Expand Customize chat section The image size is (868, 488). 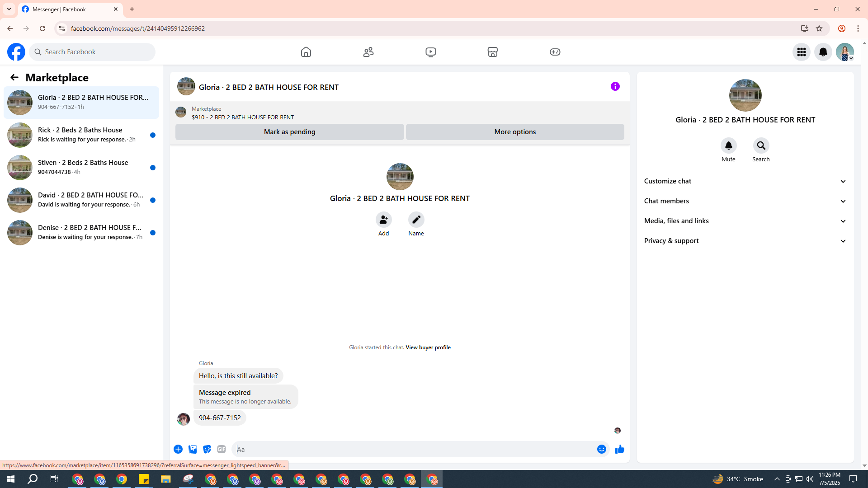(x=745, y=181)
